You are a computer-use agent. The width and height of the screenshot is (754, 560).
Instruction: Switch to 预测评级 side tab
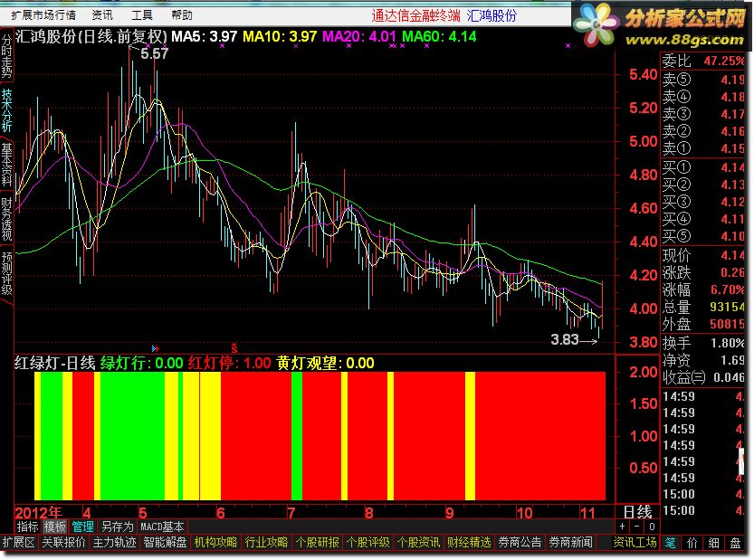(6, 273)
